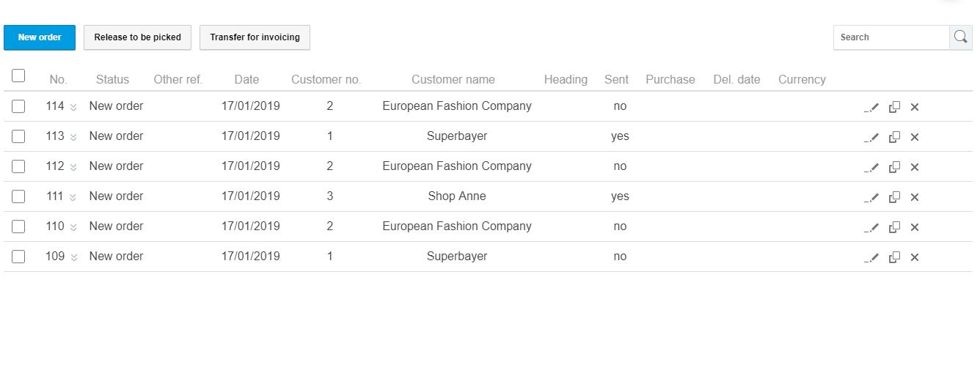Screen dimensions: 980x376
Task: Click the Transfer for invoicing button
Action: click(255, 37)
